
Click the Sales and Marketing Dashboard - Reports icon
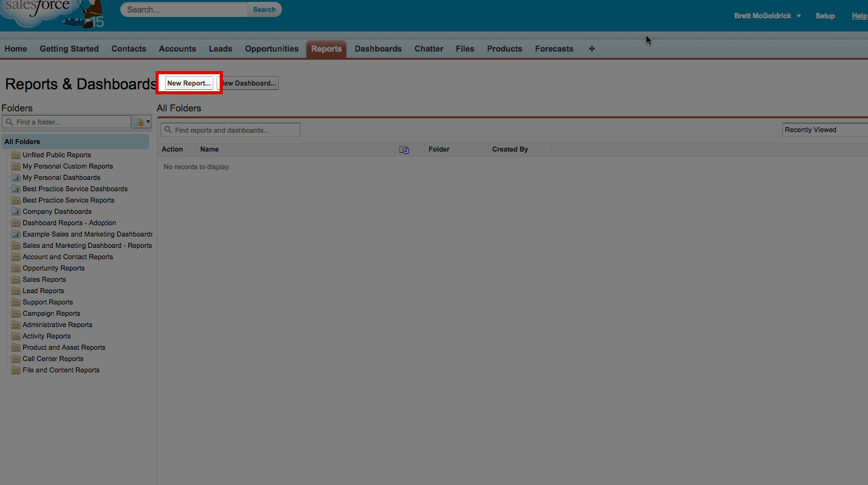point(16,245)
